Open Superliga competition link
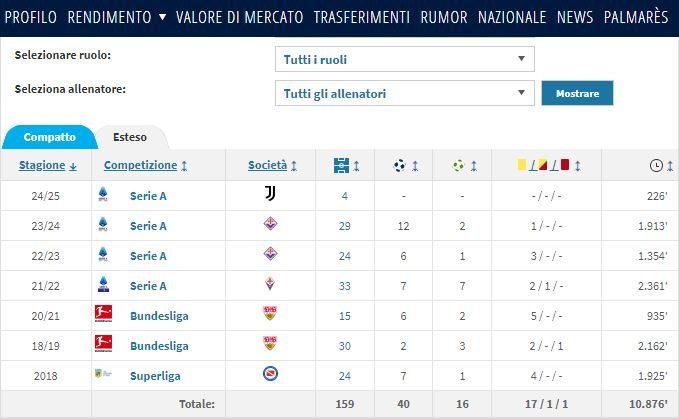Screen dimensions: 679x419 click(x=155, y=376)
